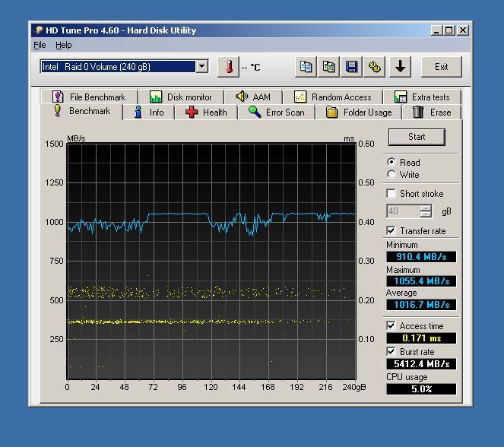This screenshot has height=447, width=504.
Task: Click the Erase trash can icon
Action: pyautogui.click(x=418, y=112)
